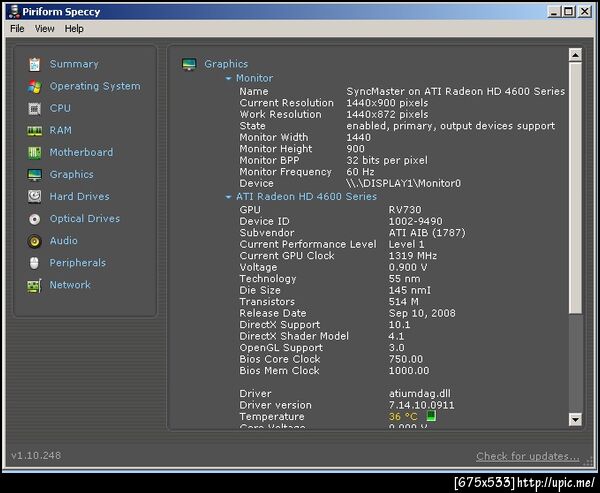Click the Bios Core Clock 750.00 value
The width and height of the screenshot is (600, 493).
(406, 359)
